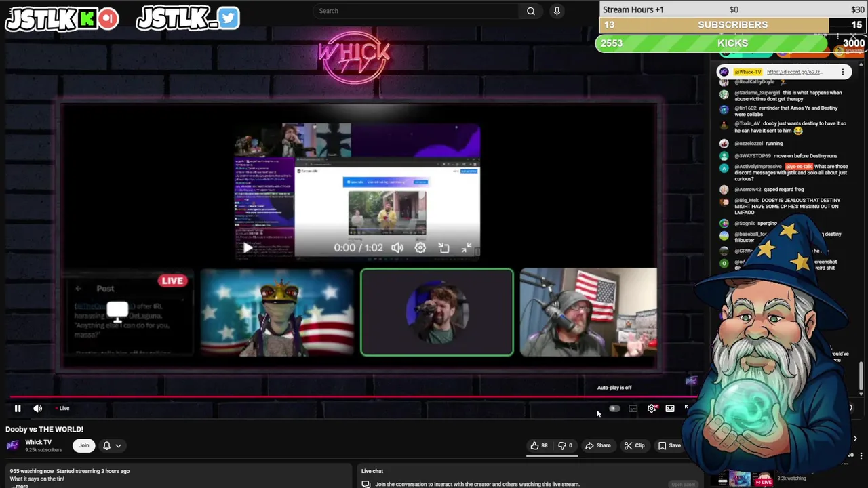The height and width of the screenshot is (488, 868).
Task: Click @Big_Mek chat message
Action: click(x=787, y=206)
